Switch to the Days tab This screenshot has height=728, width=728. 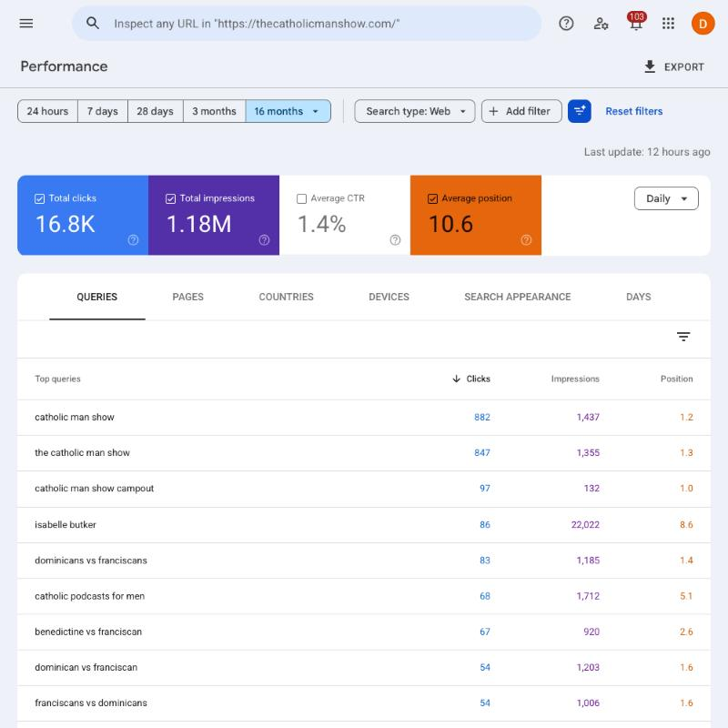click(638, 298)
